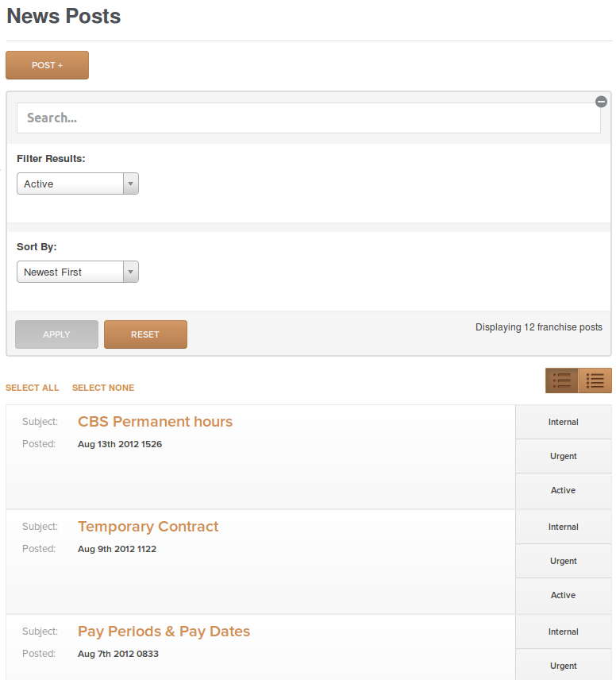Toggle Urgent on CBS Permanent hours post

(x=563, y=456)
